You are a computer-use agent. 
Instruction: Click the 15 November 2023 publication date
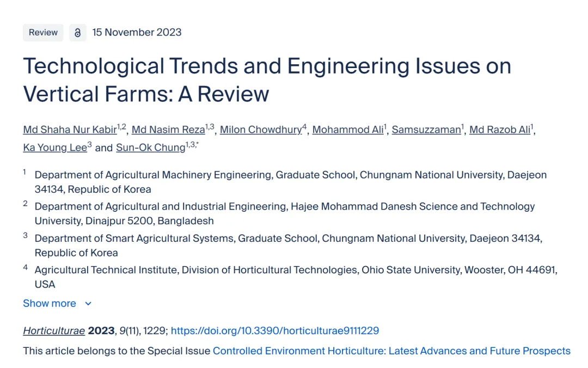137,32
